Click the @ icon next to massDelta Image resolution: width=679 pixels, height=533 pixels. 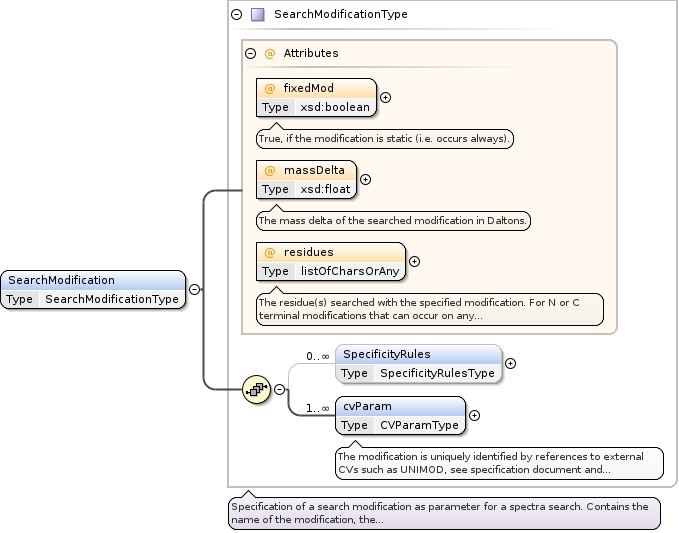pos(269,171)
